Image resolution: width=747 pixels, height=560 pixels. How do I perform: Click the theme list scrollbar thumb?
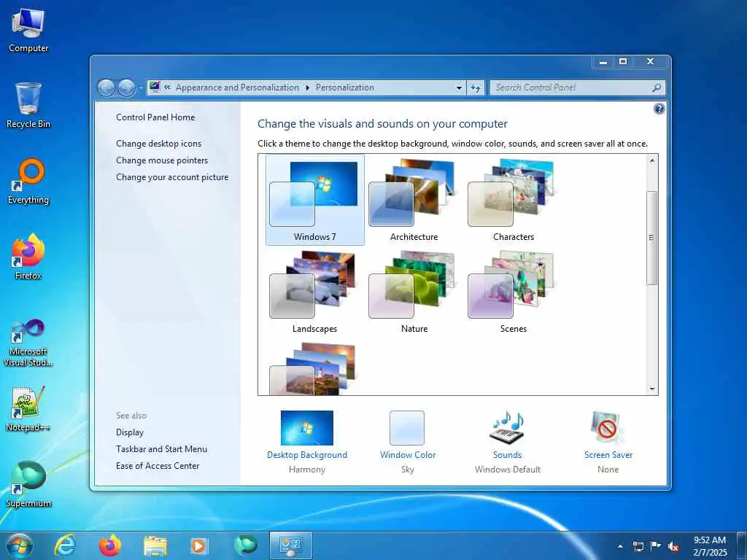point(651,238)
